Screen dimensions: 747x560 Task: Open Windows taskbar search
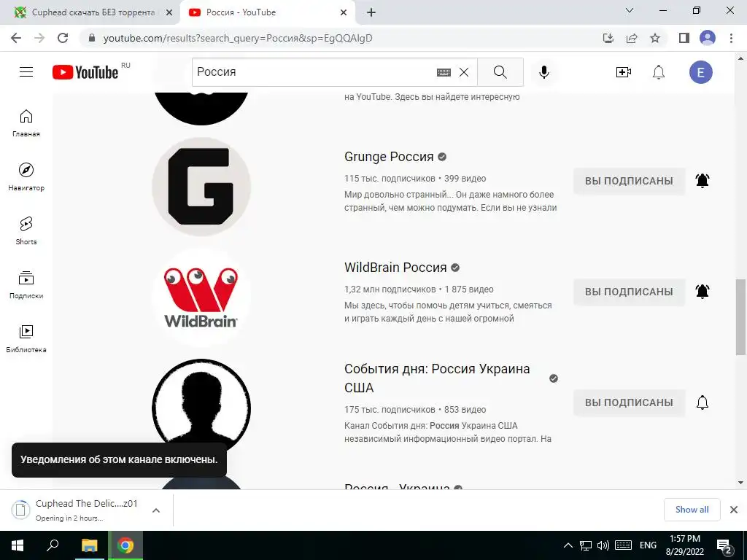point(53,545)
